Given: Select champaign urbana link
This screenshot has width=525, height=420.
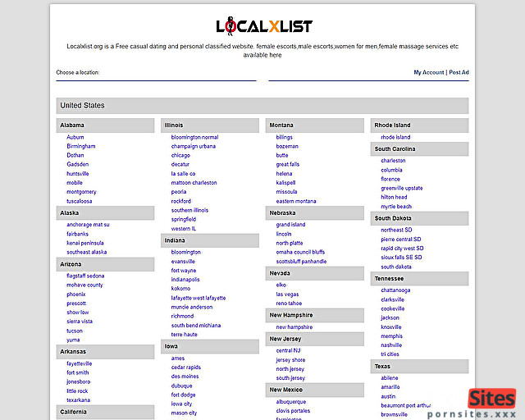Looking at the screenshot, I should pos(194,146).
